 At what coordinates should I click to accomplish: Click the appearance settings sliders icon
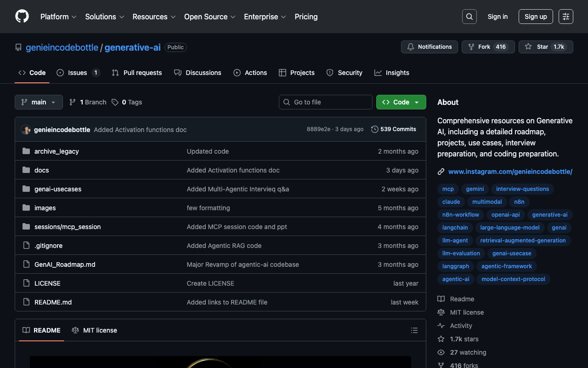[565, 17]
